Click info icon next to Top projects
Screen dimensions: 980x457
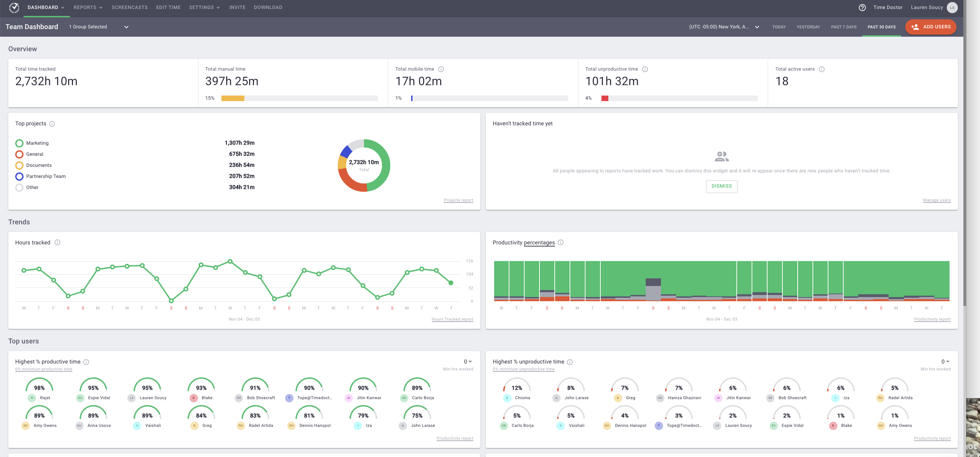(52, 124)
